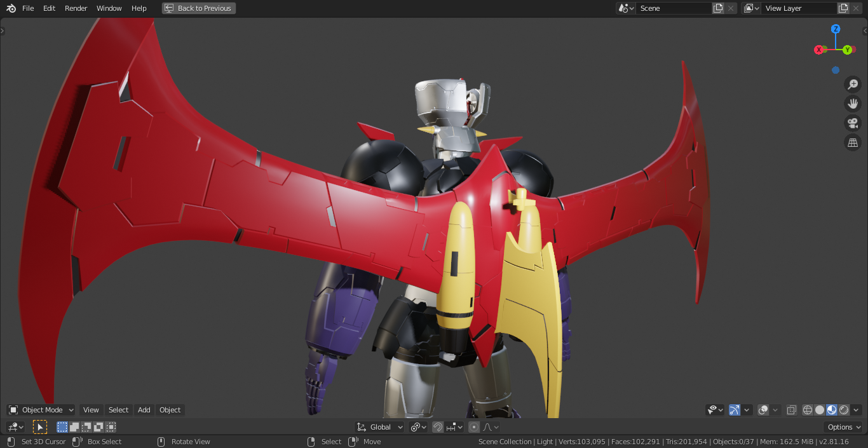Open the object visibility eye dropdown
Screen dimensions: 868x448
point(715,410)
